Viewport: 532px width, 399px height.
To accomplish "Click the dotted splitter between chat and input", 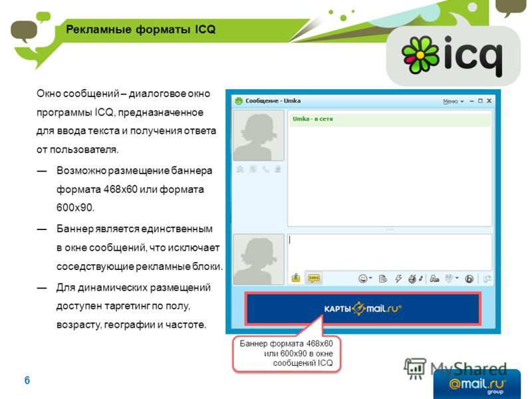I will 390,229.
